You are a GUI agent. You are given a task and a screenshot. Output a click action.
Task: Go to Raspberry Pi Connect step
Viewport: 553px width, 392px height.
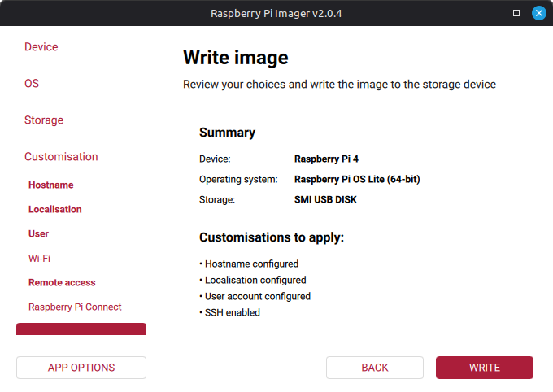coord(75,307)
